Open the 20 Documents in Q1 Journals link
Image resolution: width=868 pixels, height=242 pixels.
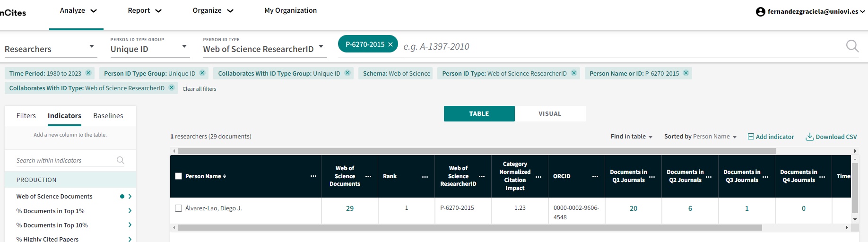pos(633,208)
